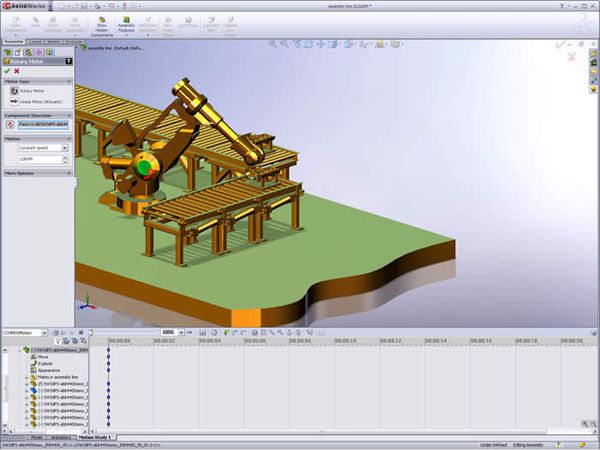Click the bottom yellow icon in right task pane strip
The width and height of the screenshot is (600, 450).
[x=593, y=89]
